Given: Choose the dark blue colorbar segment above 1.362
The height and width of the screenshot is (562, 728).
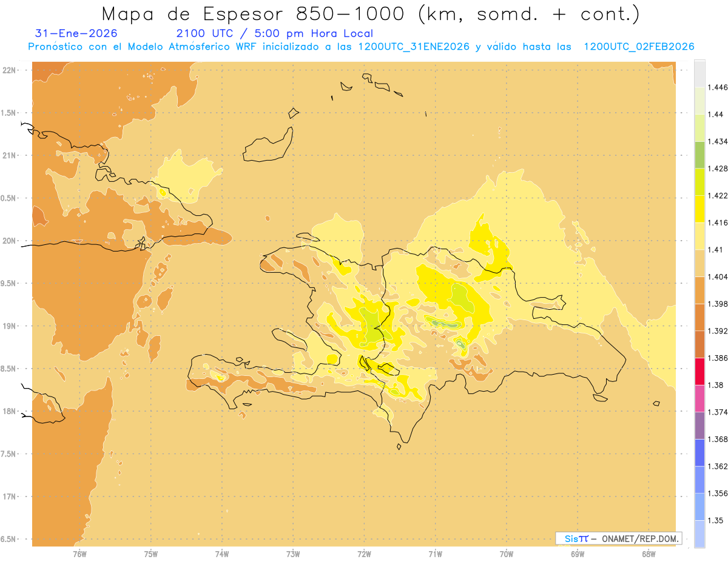Looking at the screenshot, I should click(699, 452).
